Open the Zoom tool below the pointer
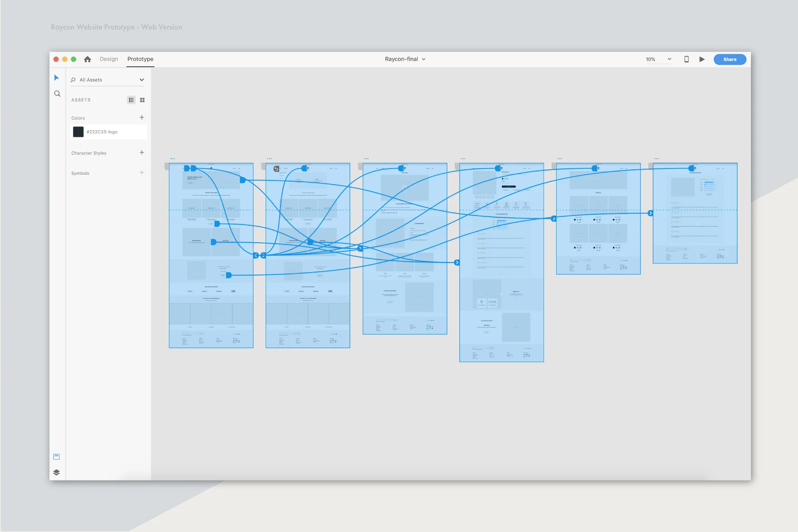Viewport: 798px width, 532px height. coord(57,93)
